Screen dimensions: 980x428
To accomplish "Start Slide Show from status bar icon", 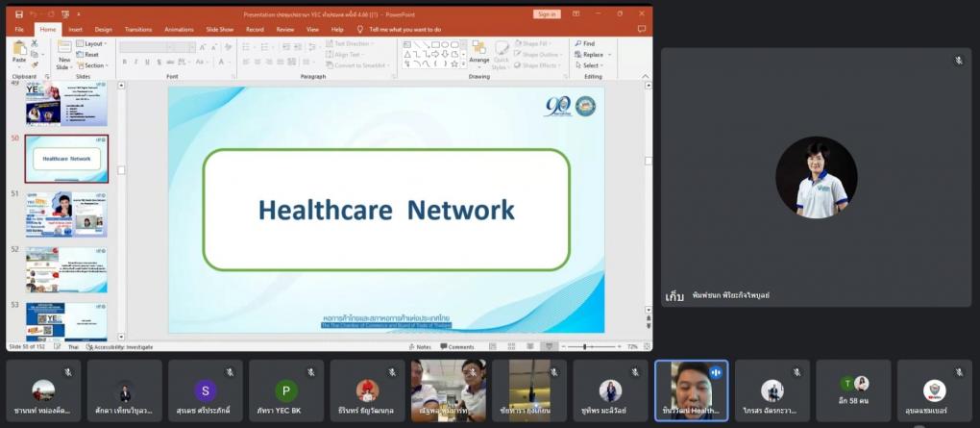I will click(549, 346).
